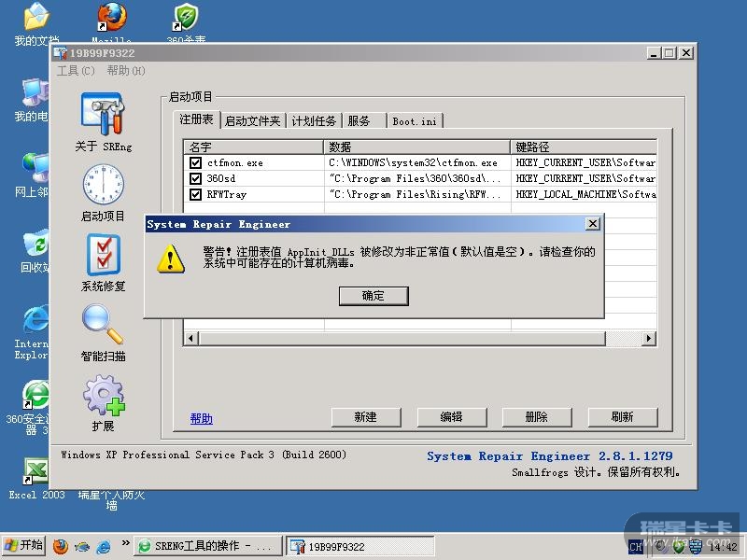Uncheck the 360sd startup entry

[x=195, y=178]
